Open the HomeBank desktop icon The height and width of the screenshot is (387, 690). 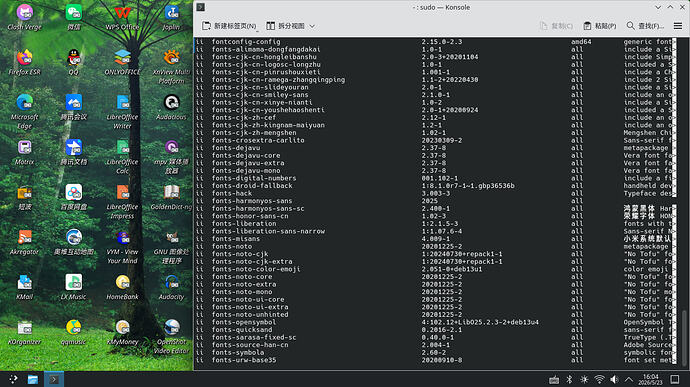click(x=122, y=282)
